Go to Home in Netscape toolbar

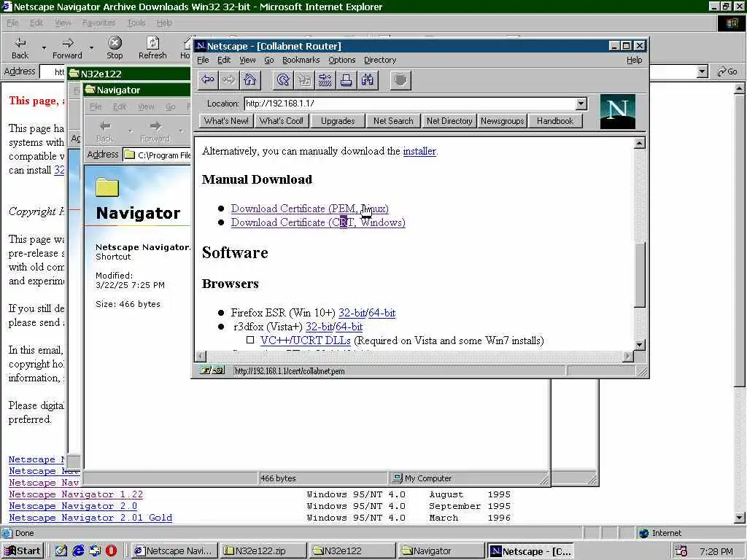point(249,80)
